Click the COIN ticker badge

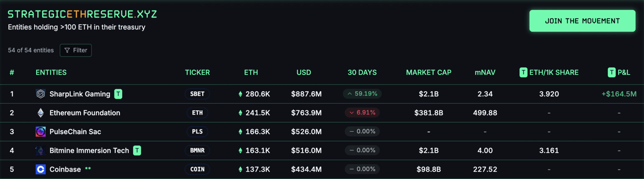[x=197, y=169]
